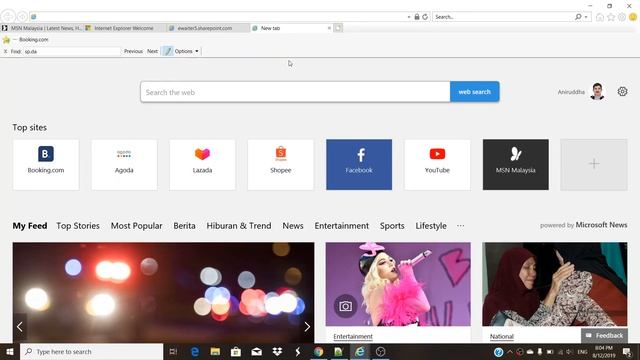640x360 pixels.
Task: Select the Lifestyle feed tab
Action: [431, 226]
